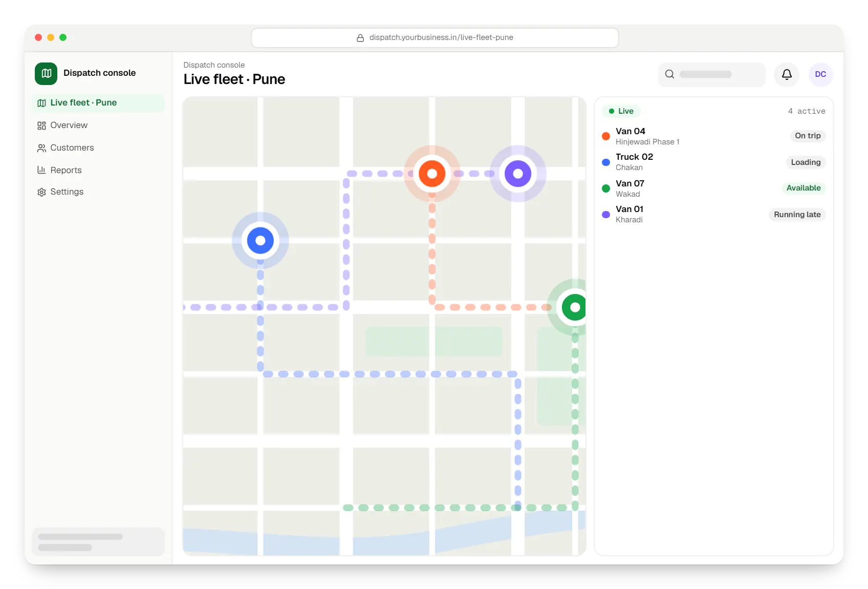Click the Live indicator pill
868x589 pixels.
(621, 111)
